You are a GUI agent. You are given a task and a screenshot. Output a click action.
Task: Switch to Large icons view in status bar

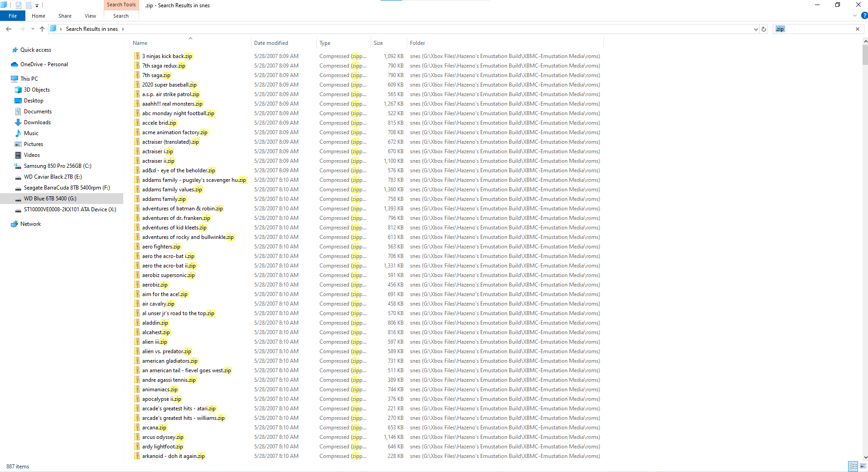(x=863, y=466)
